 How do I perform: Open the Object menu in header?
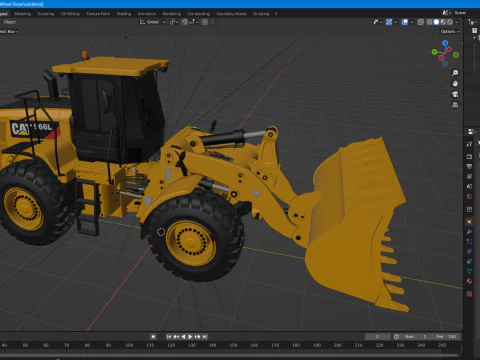(10, 22)
